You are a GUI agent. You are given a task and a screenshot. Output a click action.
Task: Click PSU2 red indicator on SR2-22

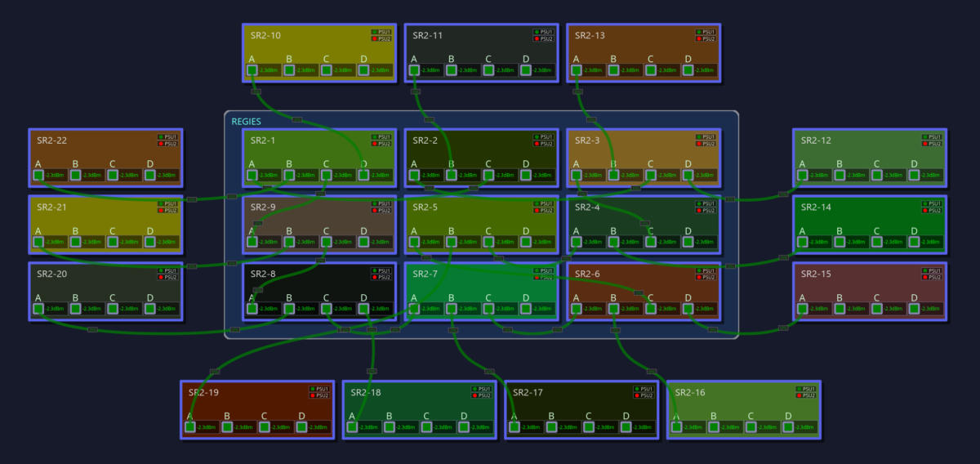pyautogui.click(x=160, y=144)
